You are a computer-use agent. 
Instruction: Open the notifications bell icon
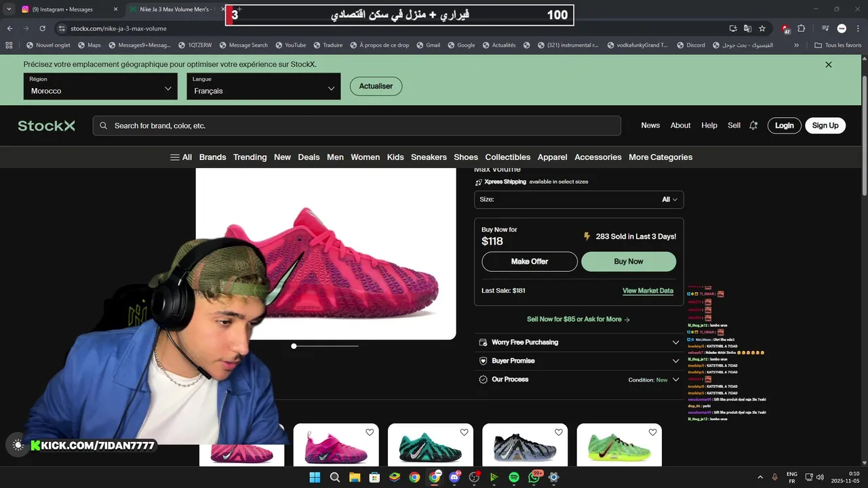point(753,125)
